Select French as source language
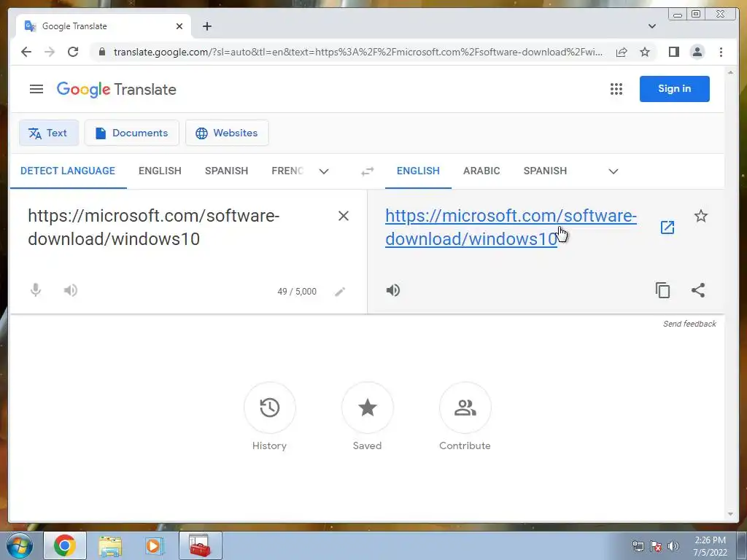Image resolution: width=747 pixels, height=560 pixels. click(x=287, y=171)
